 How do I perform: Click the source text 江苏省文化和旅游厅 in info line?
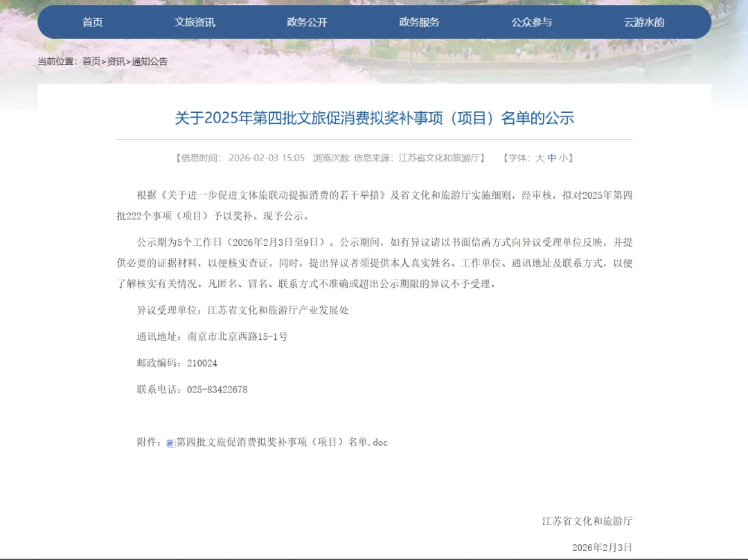pyautogui.click(x=439, y=158)
